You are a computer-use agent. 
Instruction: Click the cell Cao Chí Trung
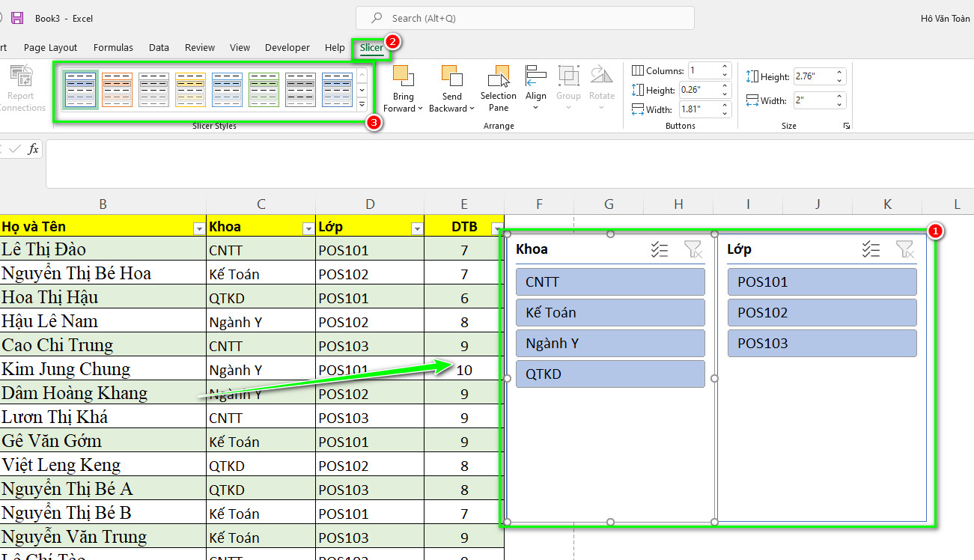tap(103, 345)
